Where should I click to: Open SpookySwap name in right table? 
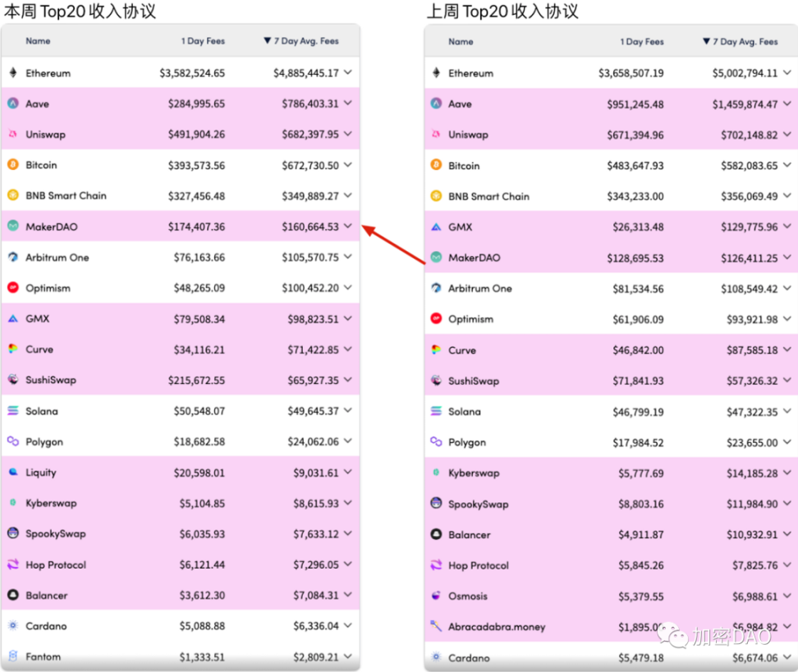(x=479, y=504)
